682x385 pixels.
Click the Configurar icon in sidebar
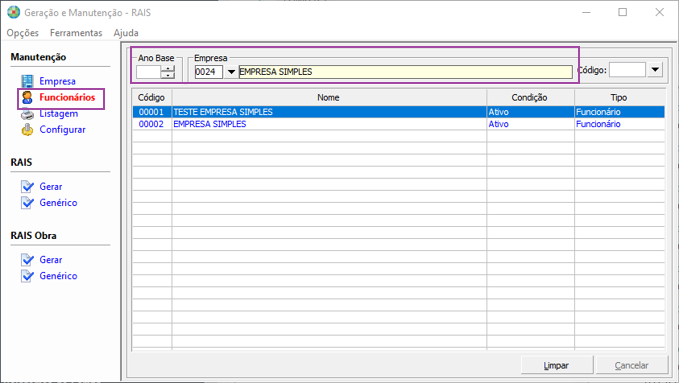tap(27, 130)
